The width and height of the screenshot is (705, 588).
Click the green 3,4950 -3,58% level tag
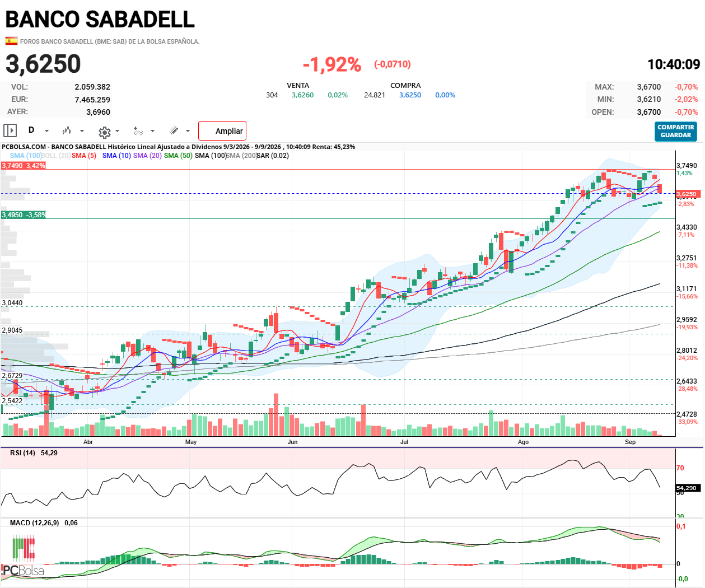pos(24,215)
